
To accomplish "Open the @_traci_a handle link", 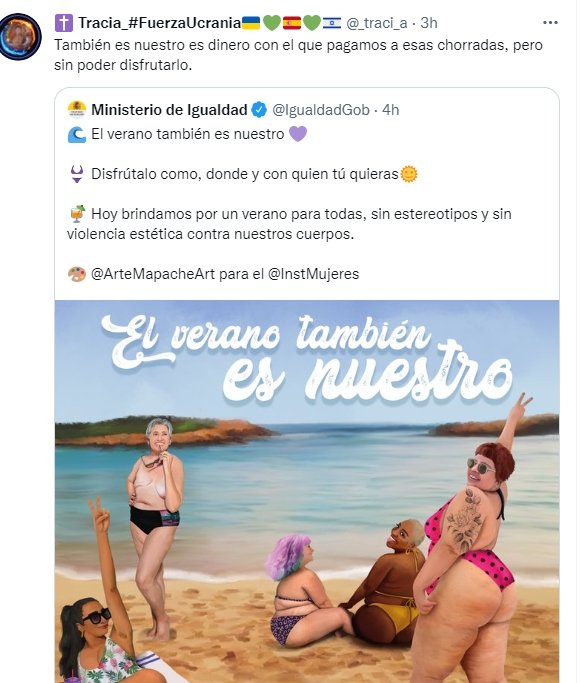I will point(377,23).
